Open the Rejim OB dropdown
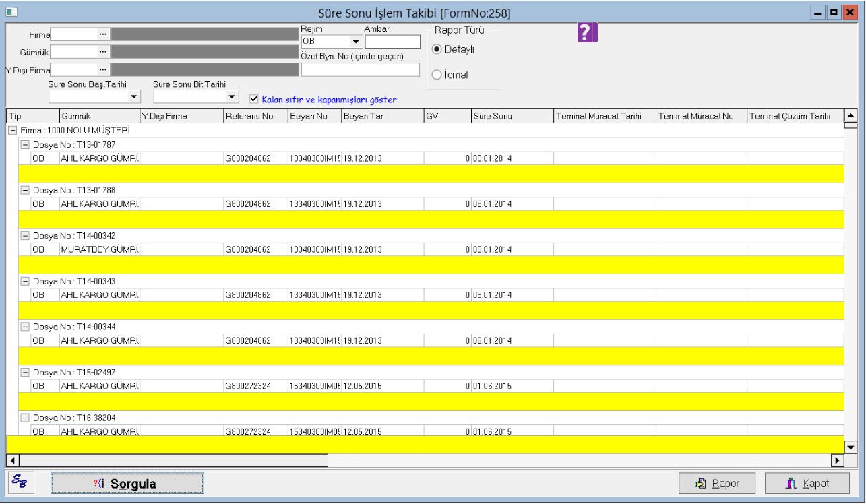The height and width of the screenshot is (504, 866). click(x=356, y=42)
